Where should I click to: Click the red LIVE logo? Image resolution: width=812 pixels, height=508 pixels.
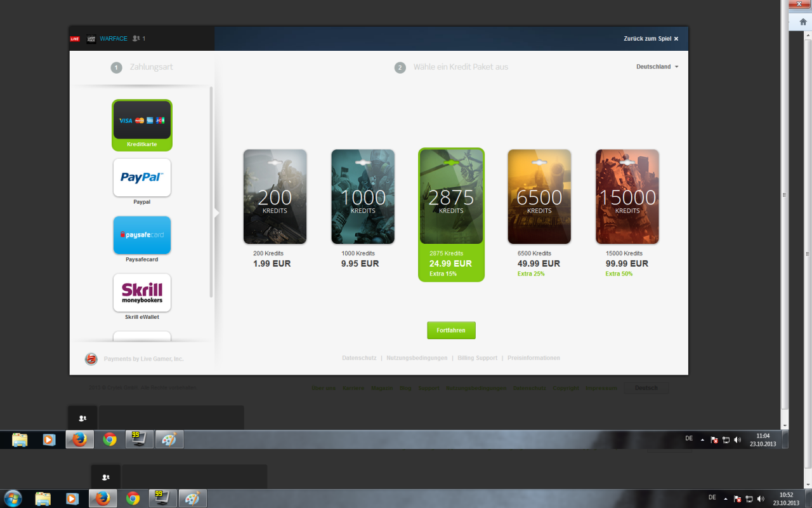(x=75, y=39)
